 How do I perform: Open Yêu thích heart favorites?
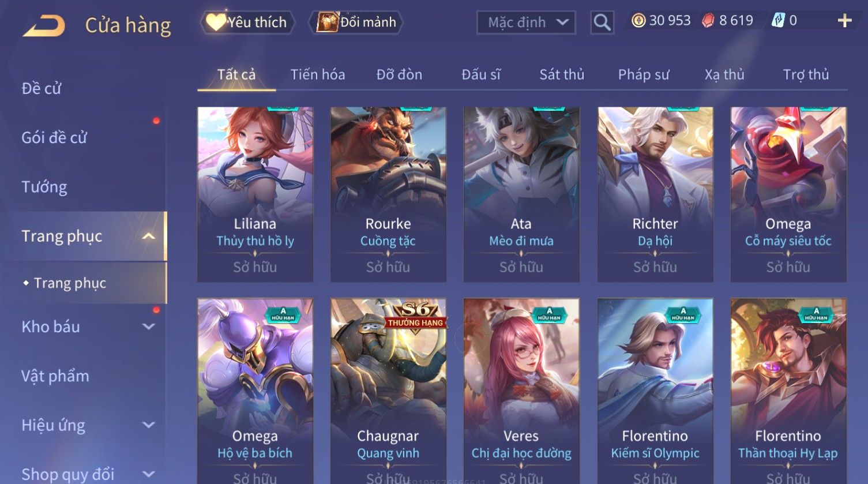coord(247,22)
